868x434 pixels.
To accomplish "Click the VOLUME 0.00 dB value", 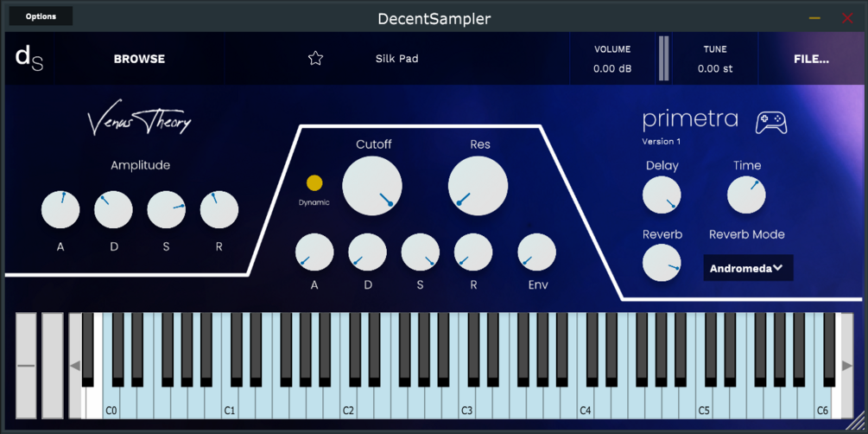I will (612, 68).
